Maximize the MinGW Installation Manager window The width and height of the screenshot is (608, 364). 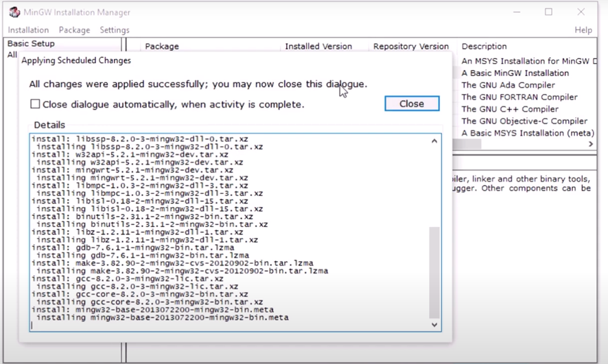(x=548, y=12)
